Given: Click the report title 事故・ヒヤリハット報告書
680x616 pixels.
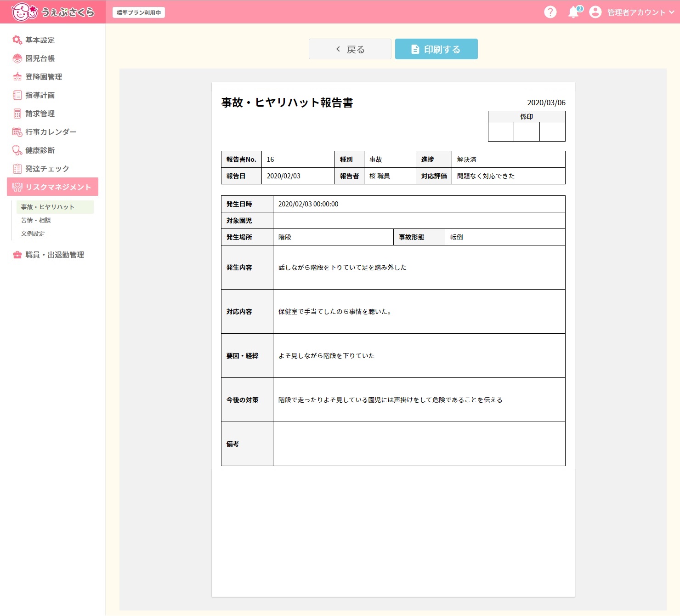Looking at the screenshot, I should pyautogui.click(x=287, y=103).
